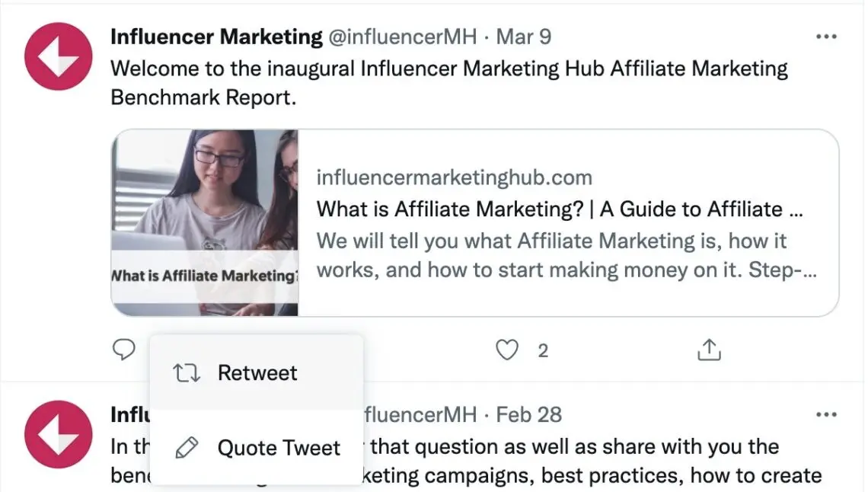Screen dimensions: 868x492
Task: Click the @influencerMH username handle
Action: point(404,36)
